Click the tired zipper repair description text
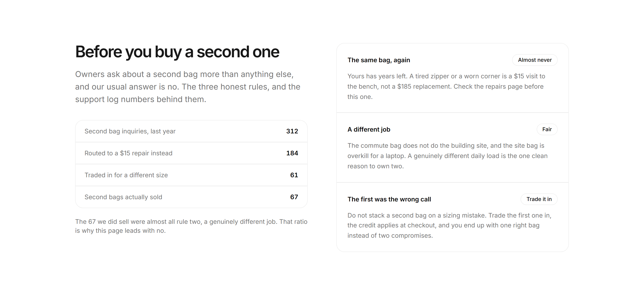The image size is (644, 295). pyautogui.click(x=446, y=86)
